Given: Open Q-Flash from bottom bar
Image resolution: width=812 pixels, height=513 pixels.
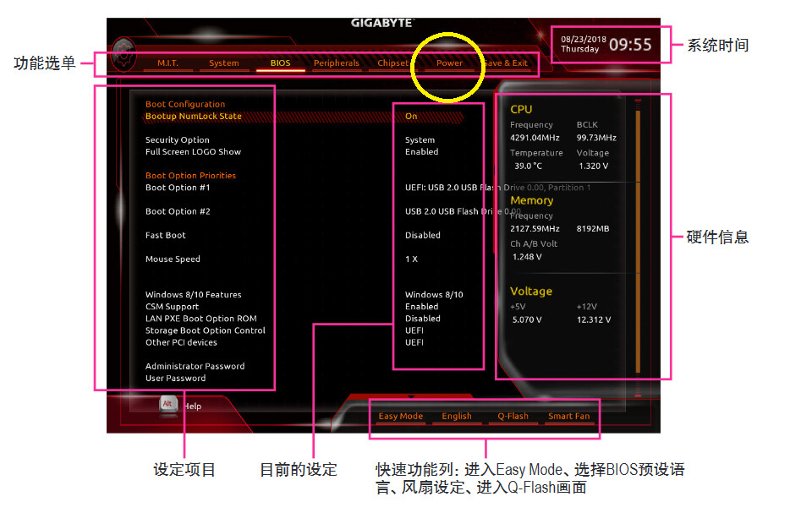Looking at the screenshot, I should (513, 416).
